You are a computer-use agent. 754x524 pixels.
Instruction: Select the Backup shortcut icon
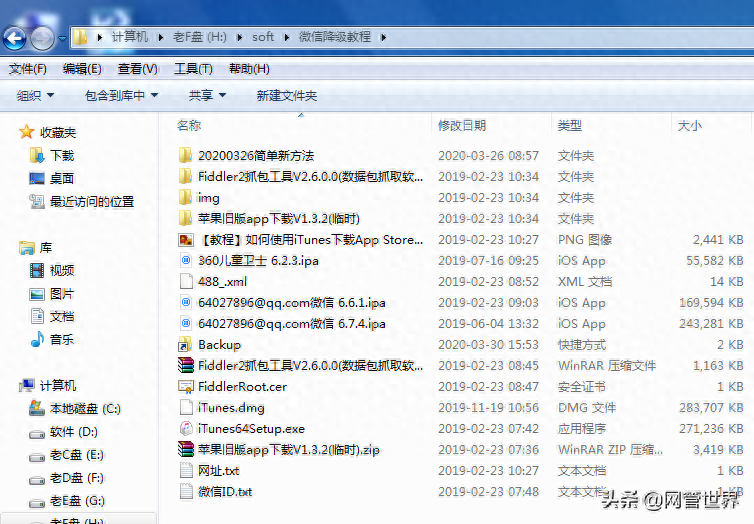coord(186,344)
